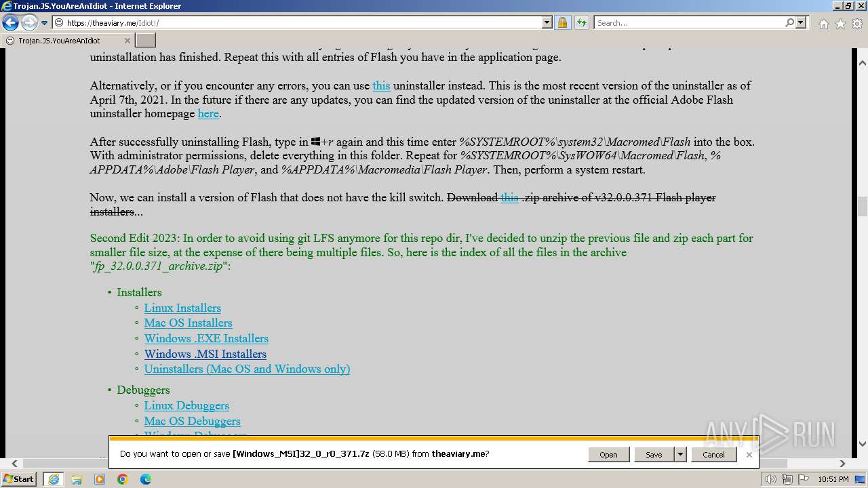Click the vertical scrollbar thumb

click(862, 206)
